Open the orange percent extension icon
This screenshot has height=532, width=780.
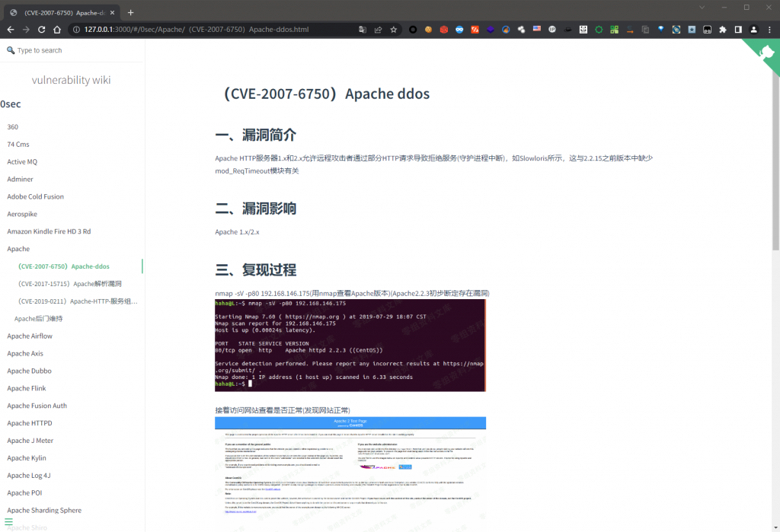pos(475,30)
